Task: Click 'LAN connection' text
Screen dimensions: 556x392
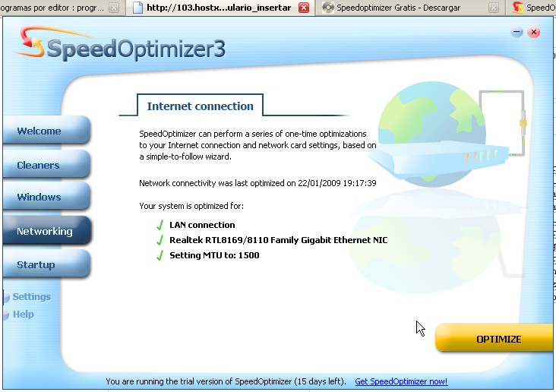Action: (x=202, y=225)
